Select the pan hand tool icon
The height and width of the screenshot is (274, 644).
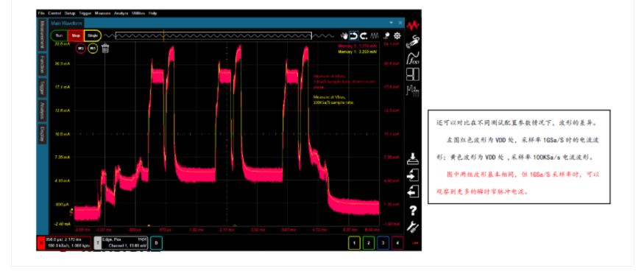(x=344, y=36)
